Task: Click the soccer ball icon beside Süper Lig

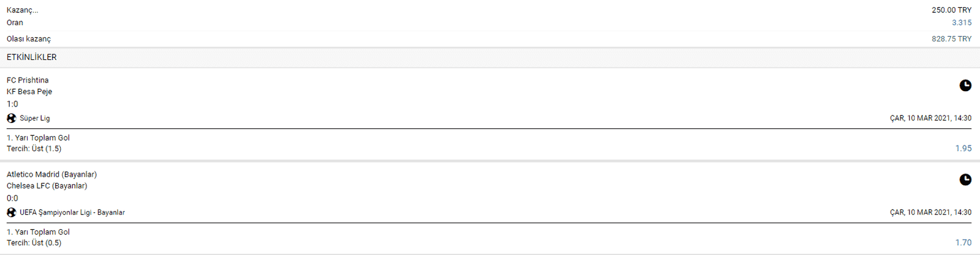Action: point(12,118)
